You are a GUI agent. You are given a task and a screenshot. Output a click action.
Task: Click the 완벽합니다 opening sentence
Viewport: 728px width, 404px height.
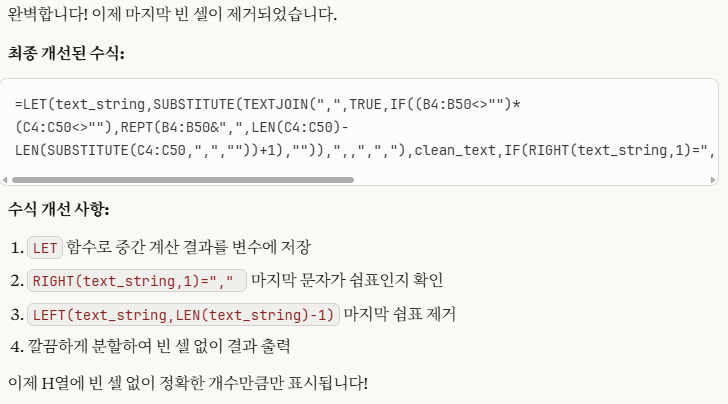click(172, 14)
